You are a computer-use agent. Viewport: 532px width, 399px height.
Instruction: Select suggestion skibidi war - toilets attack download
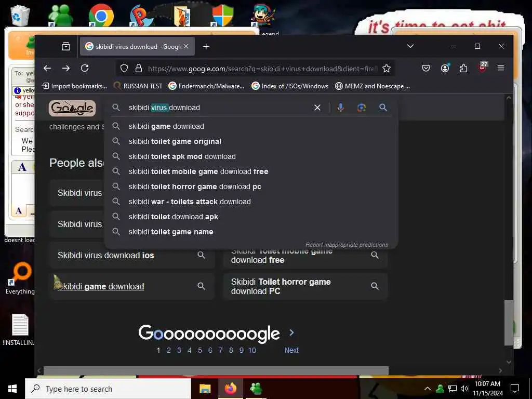tap(251, 202)
